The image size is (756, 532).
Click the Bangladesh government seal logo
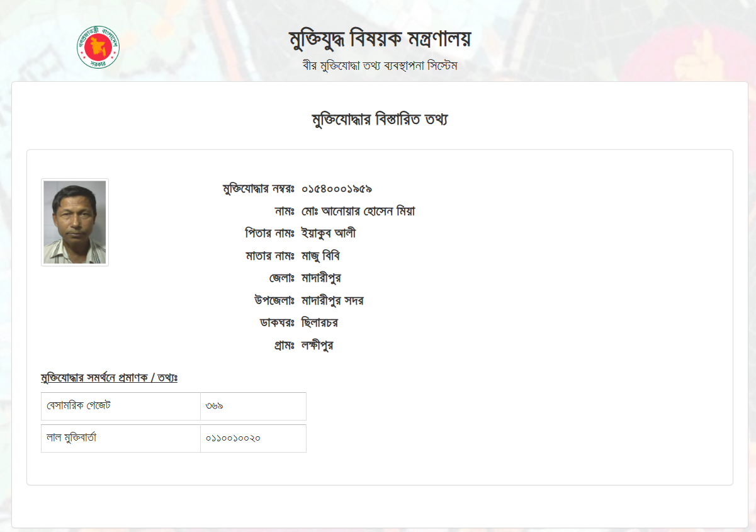(98, 47)
